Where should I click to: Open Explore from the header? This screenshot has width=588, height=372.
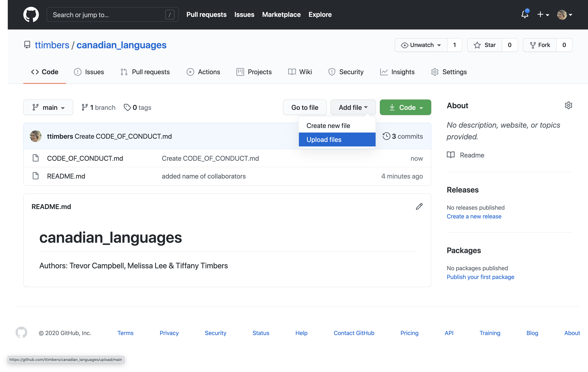(x=320, y=14)
